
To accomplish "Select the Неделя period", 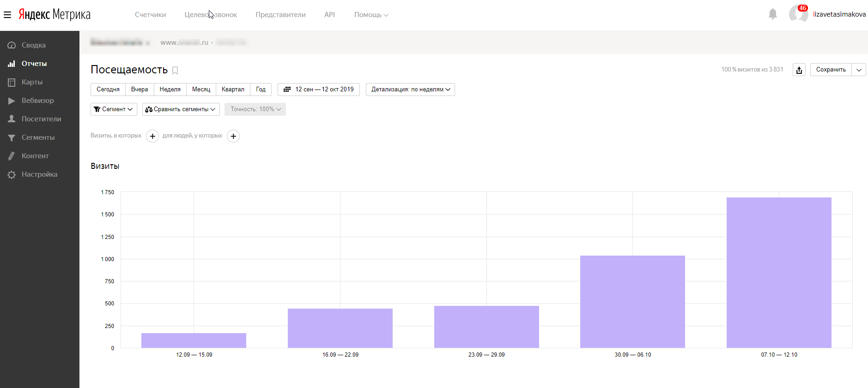I will pyautogui.click(x=170, y=90).
